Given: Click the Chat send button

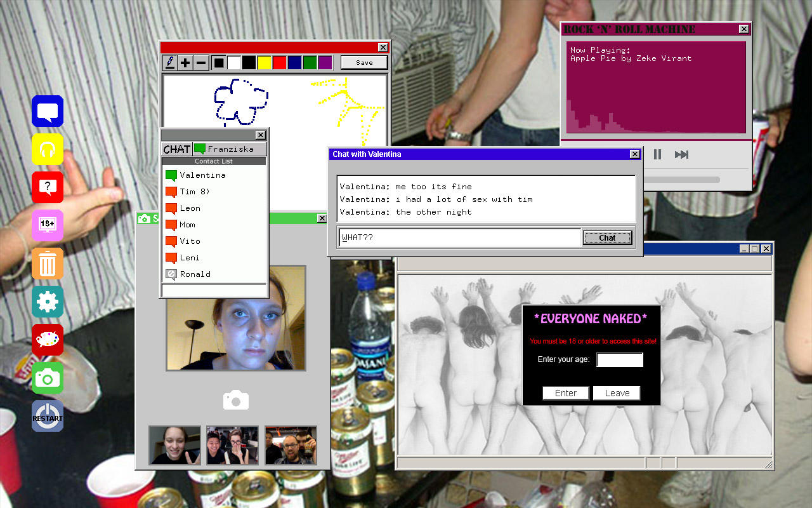Looking at the screenshot, I should point(607,237).
